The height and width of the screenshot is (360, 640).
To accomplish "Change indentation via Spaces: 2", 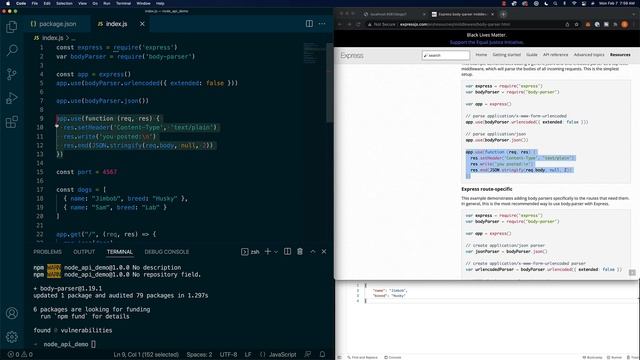I will (x=199, y=355).
